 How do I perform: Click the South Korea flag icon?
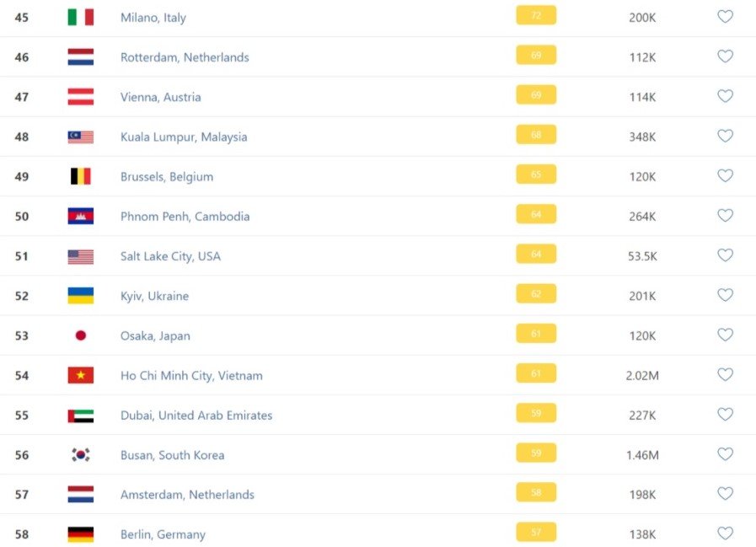(81, 455)
